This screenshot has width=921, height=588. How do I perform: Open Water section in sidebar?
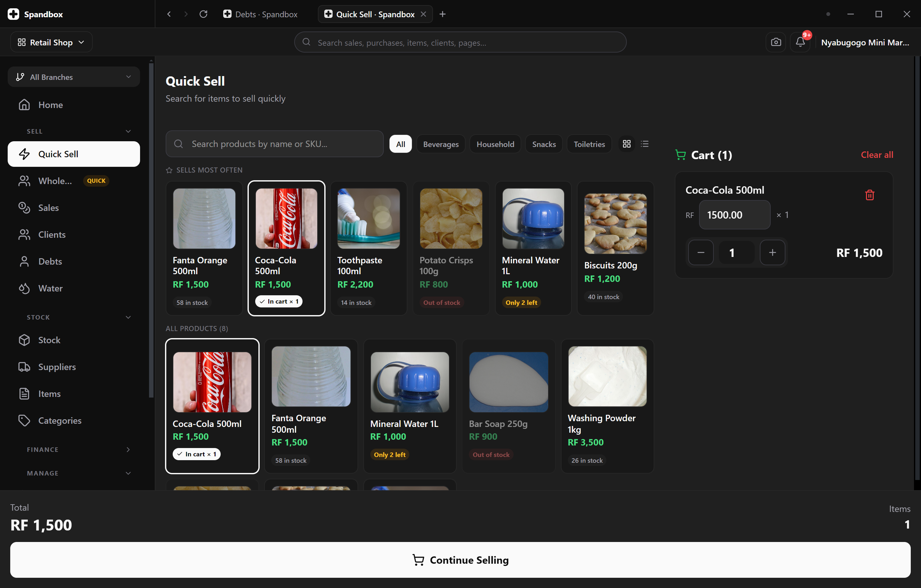coord(74,288)
